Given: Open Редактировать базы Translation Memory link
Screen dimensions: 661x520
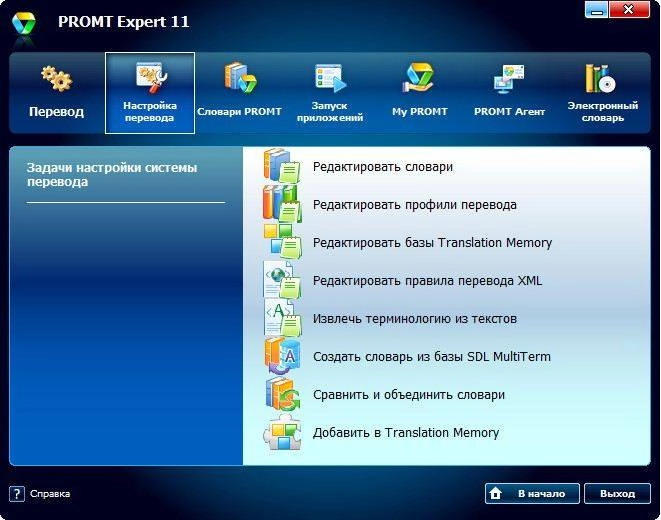Looking at the screenshot, I should click(x=433, y=243).
